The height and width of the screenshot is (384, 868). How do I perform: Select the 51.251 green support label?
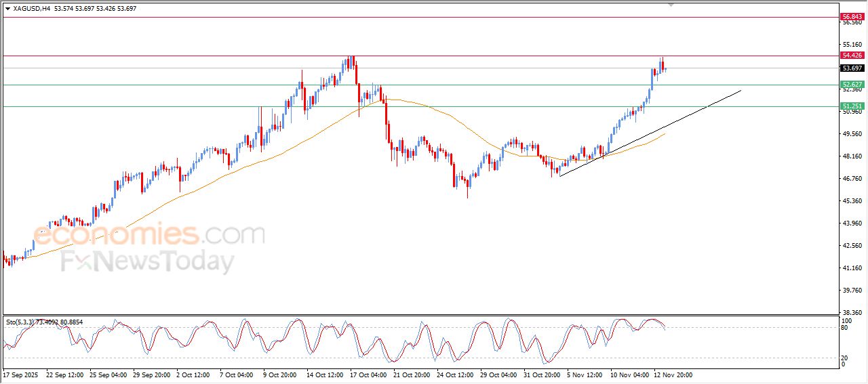pos(852,106)
